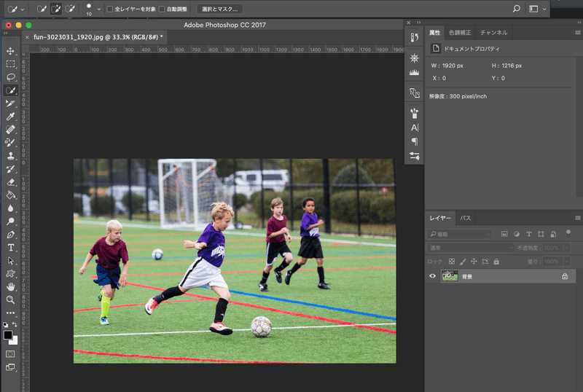Viewport: 583px width, 392px height.
Task: Close the fun-3023031_1920.jpg document tab
Action: tap(27, 37)
